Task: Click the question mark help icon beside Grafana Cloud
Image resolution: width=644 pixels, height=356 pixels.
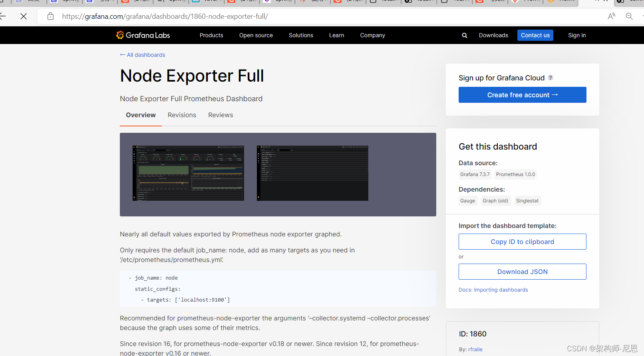Action: pos(551,78)
